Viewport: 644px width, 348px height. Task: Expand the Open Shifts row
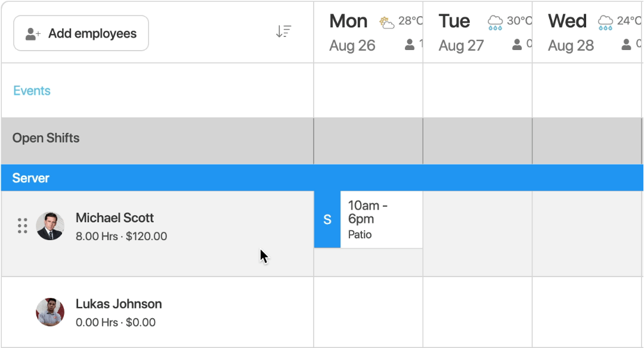pos(46,138)
